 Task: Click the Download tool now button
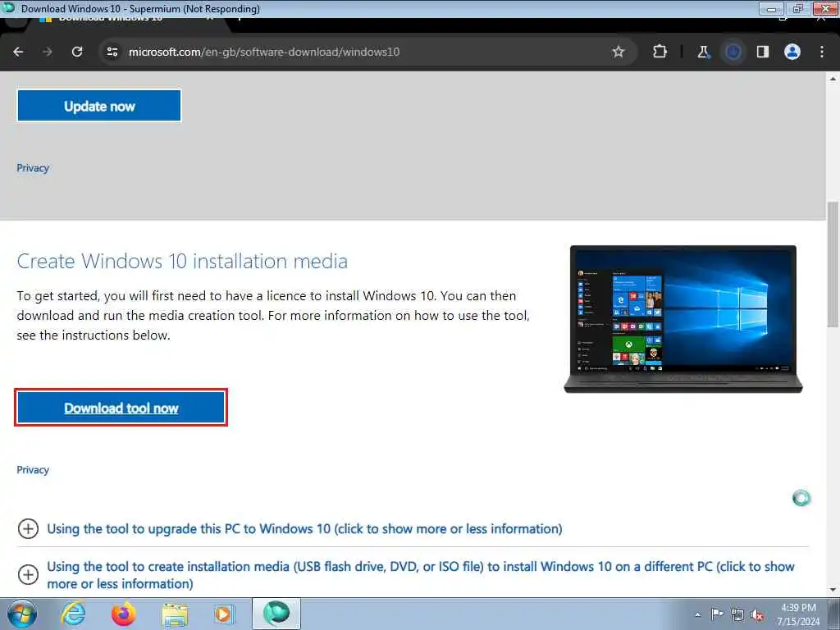point(121,409)
